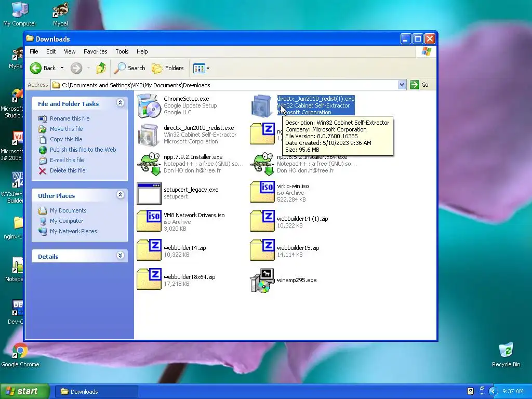Click the Downloads taskbar button

(x=96, y=392)
